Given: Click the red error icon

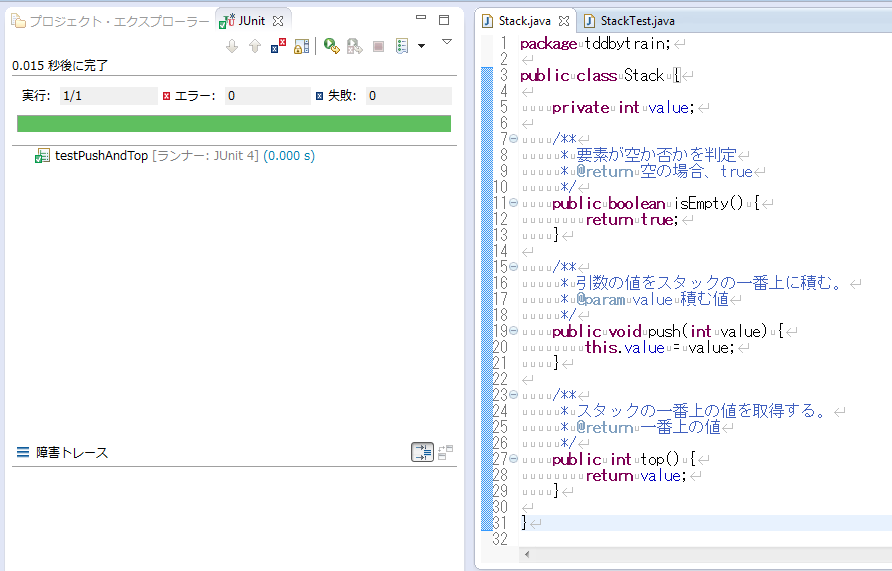Looking at the screenshot, I should (167, 96).
